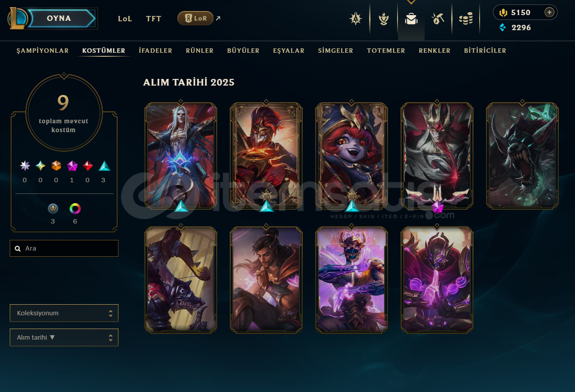
Task: Open the TOTEMLER tab
Action: (386, 51)
